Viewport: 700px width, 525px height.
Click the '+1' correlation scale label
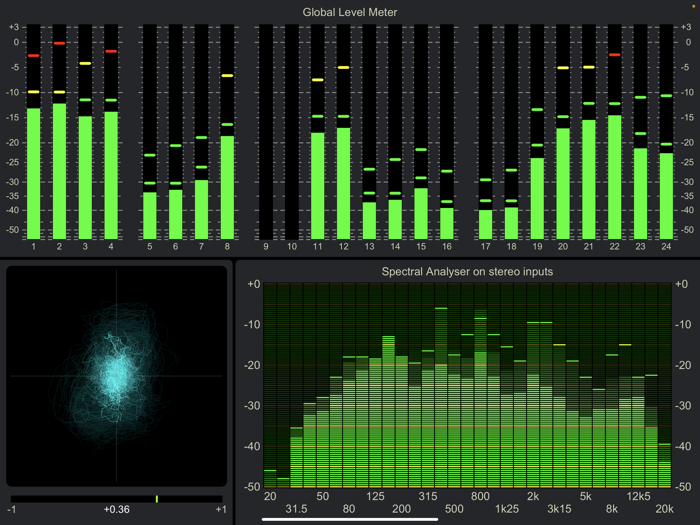(221, 509)
